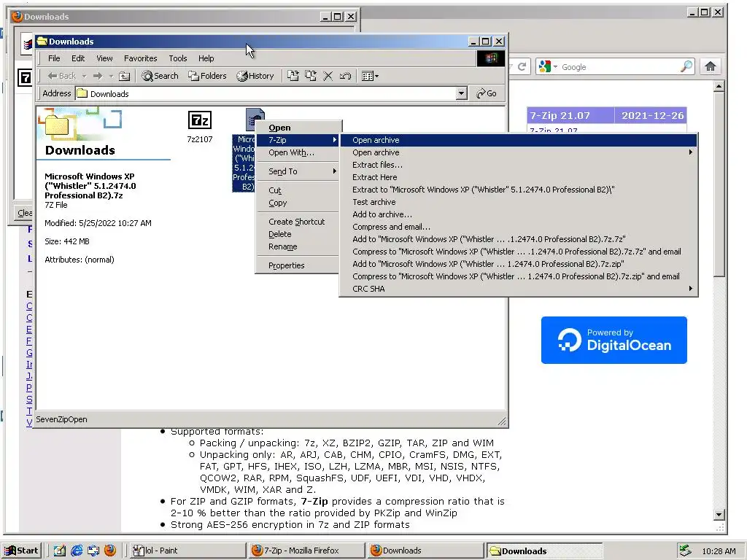Choose Open With... in the context menu
This screenshot has width=747, height=560.
[x=298, y=152]
